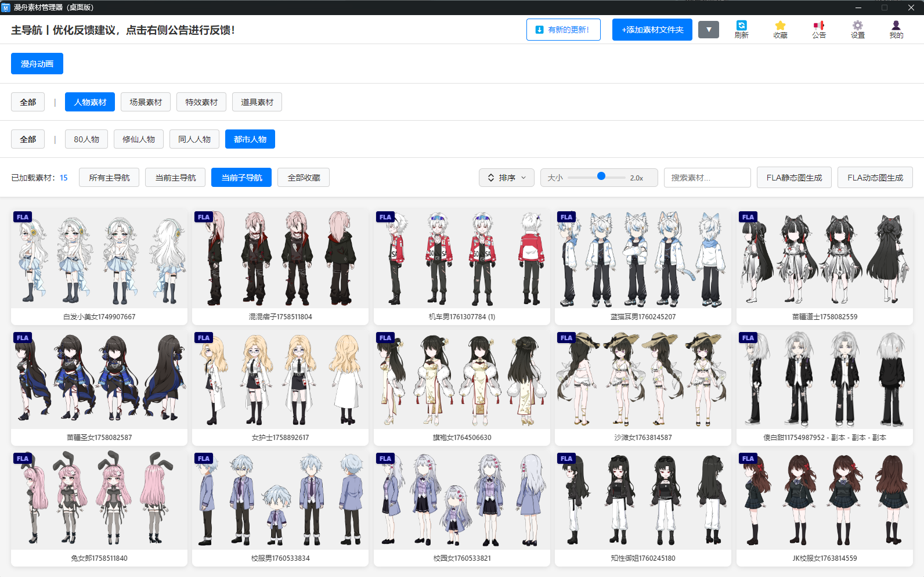Screen dimensions: 924x577
Task: Toggle the 全部收藏 filter
Action: pos(304,178)
